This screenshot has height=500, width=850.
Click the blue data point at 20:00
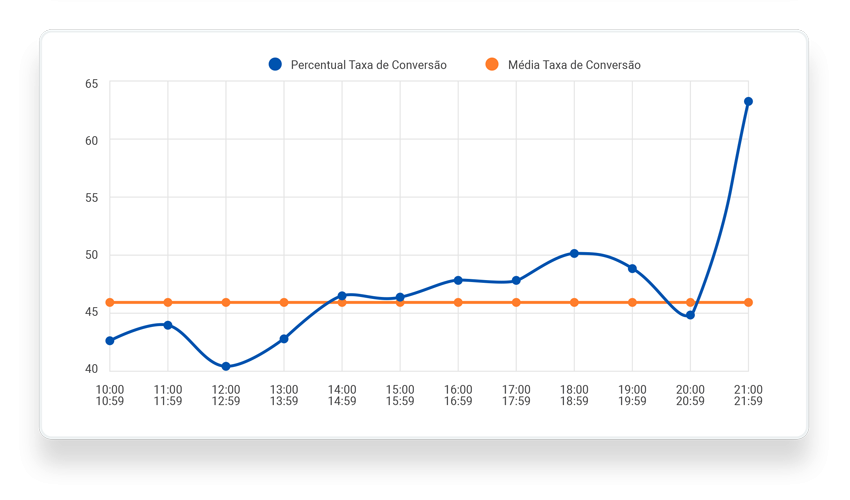(690, 315)
